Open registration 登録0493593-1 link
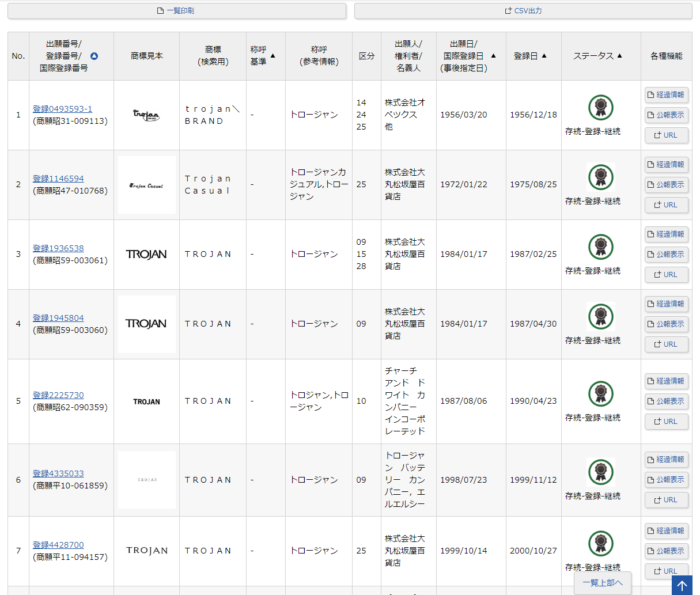The height and width of the screenshot is (595, 700). point(62,109)
